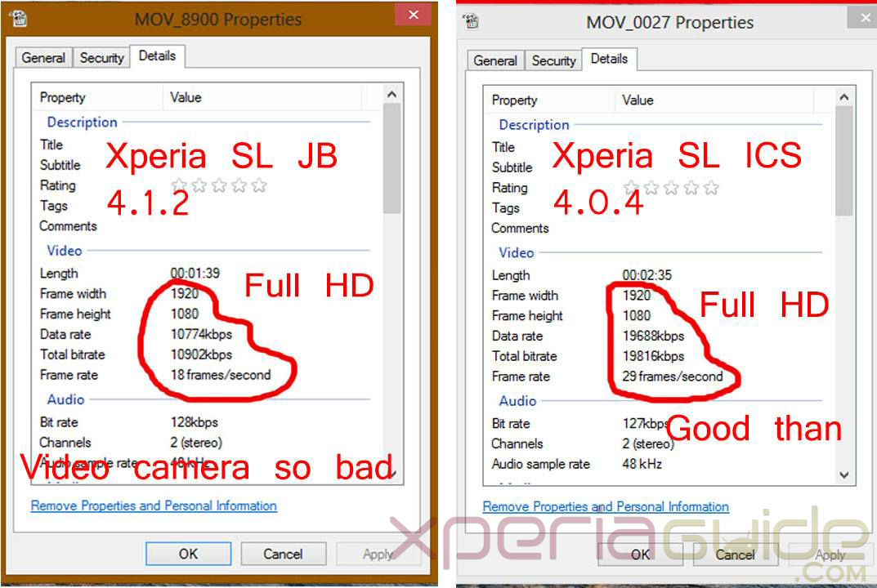Screen dimensions: 877x588
Task: Click Apply in MOV_0027 Properties
Action: point(830,555)
